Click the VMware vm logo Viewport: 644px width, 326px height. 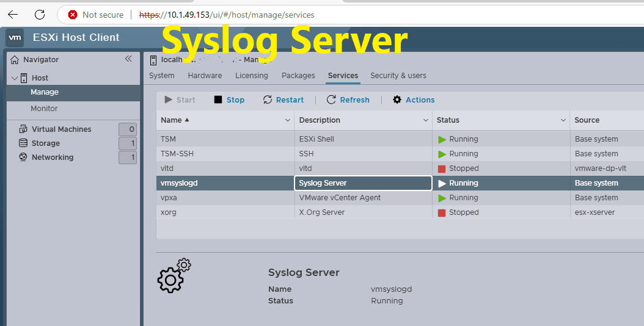15,37
